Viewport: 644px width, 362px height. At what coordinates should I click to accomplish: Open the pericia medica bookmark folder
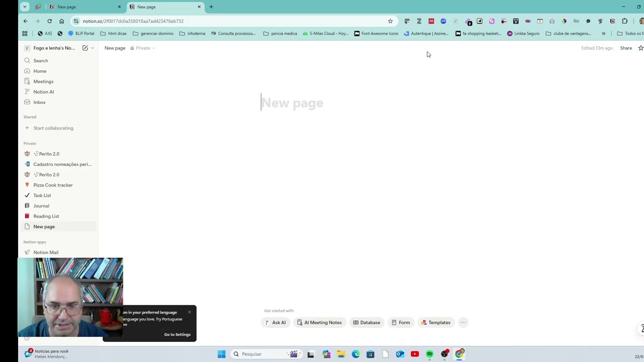tap(280, 34)
